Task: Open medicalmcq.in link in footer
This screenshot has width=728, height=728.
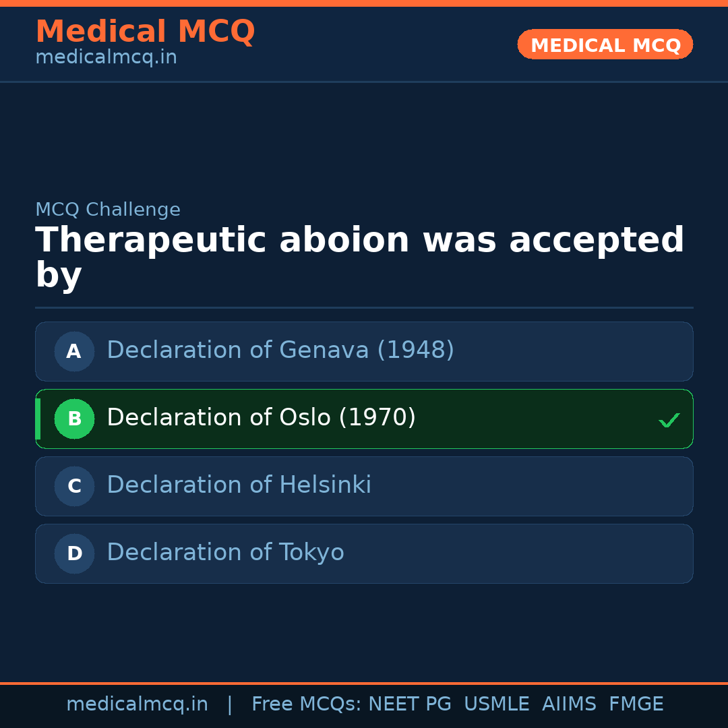Action: [137, 704]
